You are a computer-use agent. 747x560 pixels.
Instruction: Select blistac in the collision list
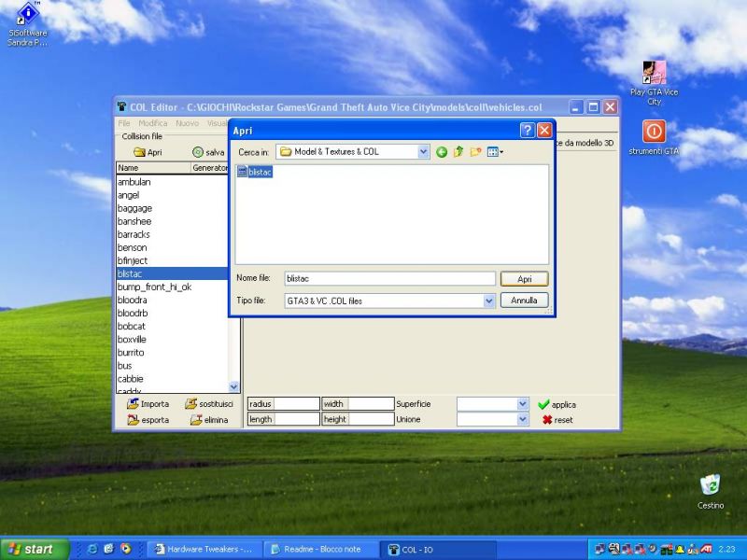click(x=173, y=273)
